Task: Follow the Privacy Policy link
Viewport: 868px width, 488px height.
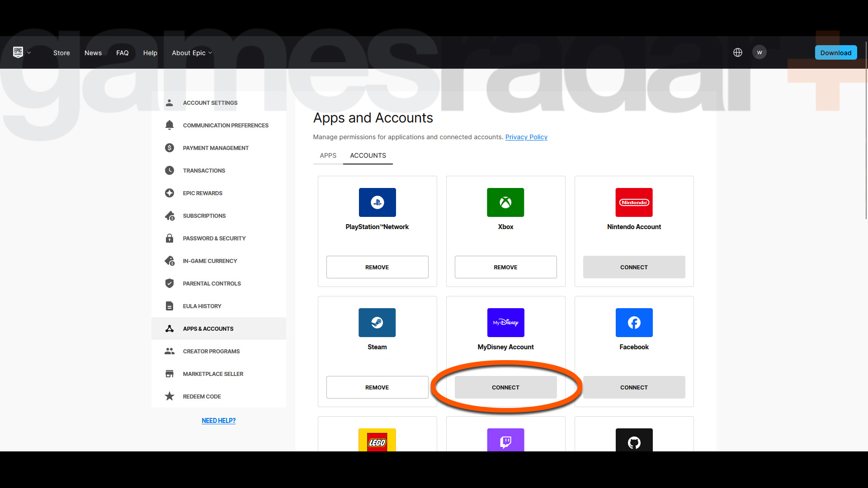Action: [x=526, y=137]
